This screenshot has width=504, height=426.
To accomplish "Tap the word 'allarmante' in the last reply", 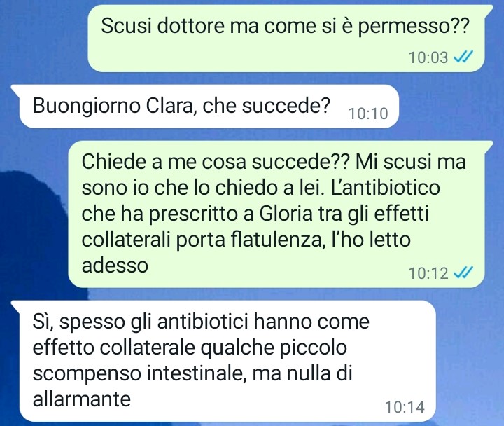I will pos(82,399).
